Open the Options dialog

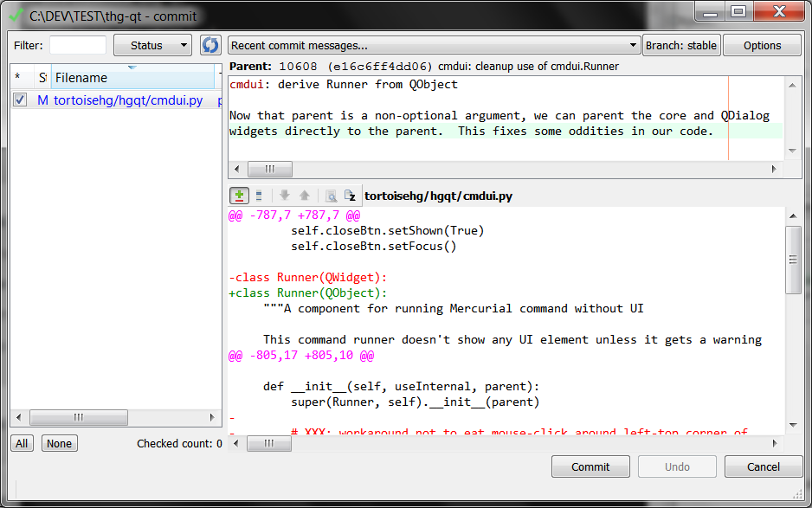coord(762,45)
